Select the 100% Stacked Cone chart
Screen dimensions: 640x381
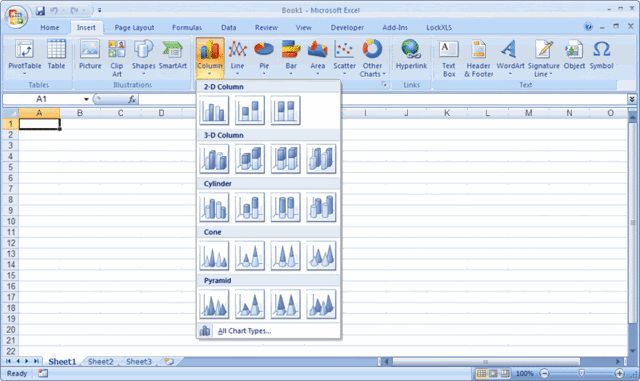(x=285, y=256)
